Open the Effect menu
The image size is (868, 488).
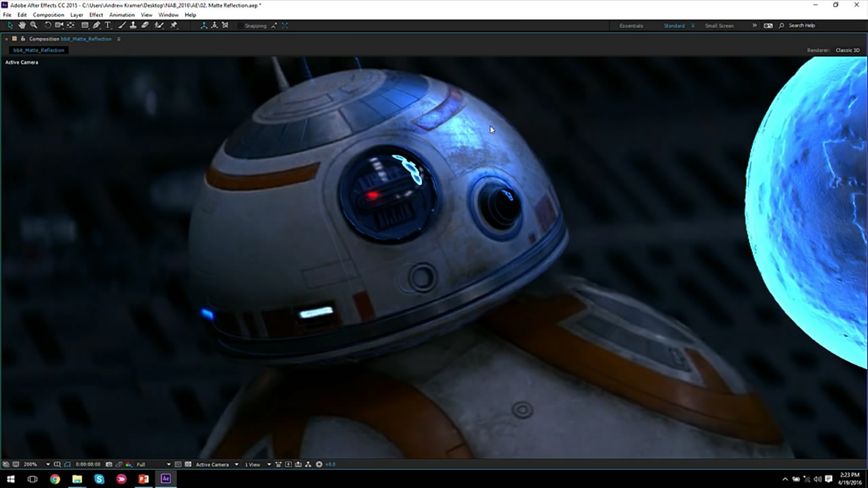(96, 14)
